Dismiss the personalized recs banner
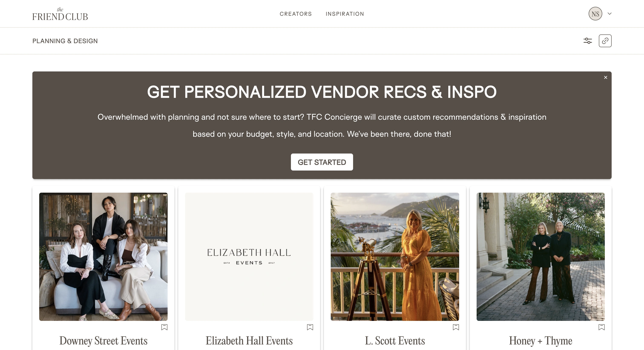644x350 pixels. (x=605, y=77)
